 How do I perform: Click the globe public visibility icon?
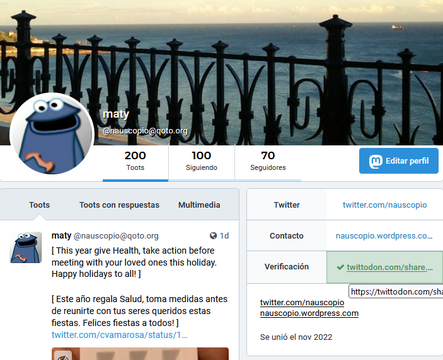point(213,236)
